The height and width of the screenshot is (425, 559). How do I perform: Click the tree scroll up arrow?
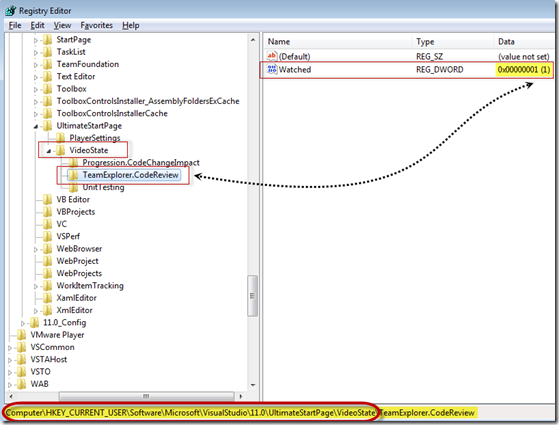tap(253, 40)
